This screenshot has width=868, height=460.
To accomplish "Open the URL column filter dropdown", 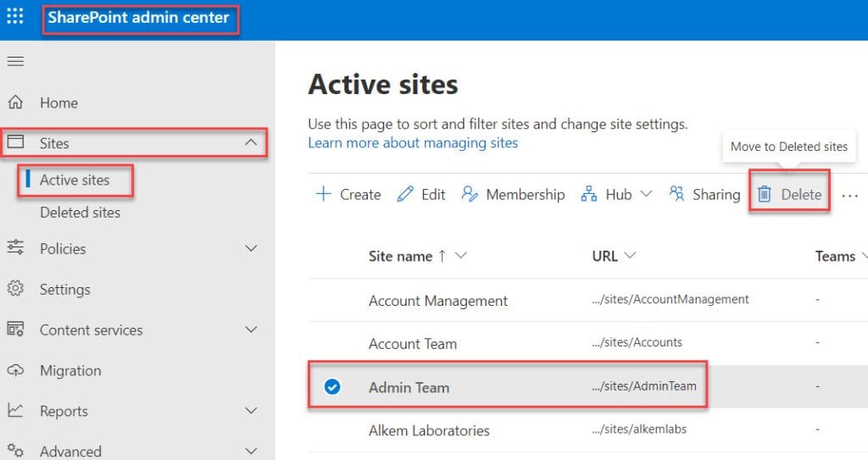I will (x=630, y=256).
